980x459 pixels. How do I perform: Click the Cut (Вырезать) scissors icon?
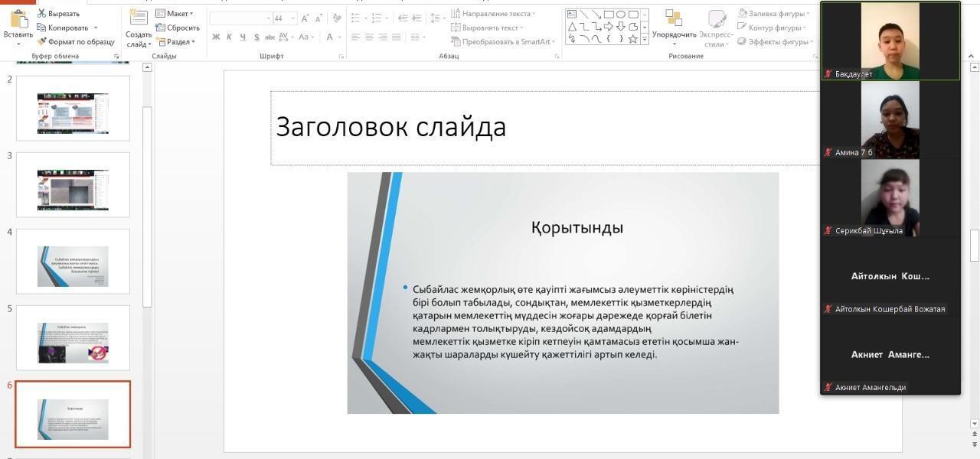click(42, 14)
